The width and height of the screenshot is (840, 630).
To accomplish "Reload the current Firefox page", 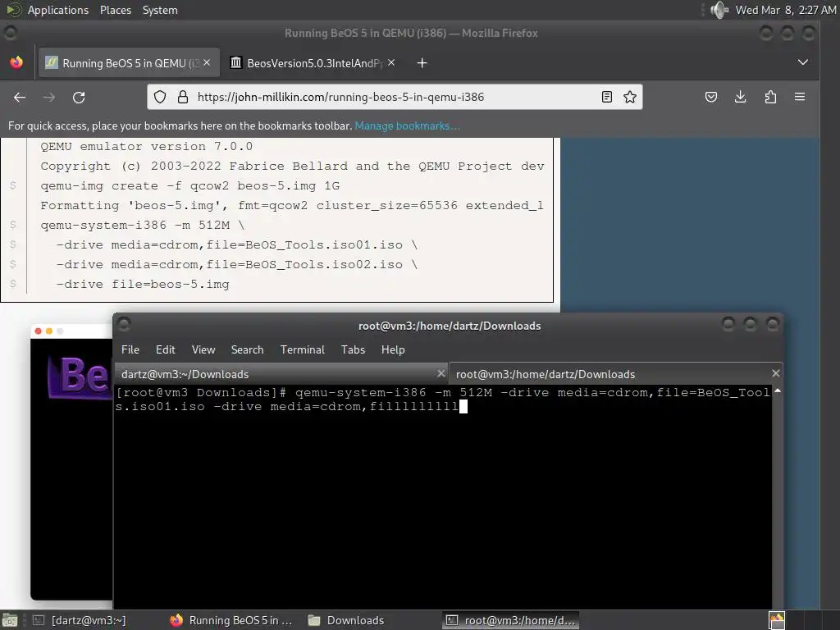I will [79, 97].
